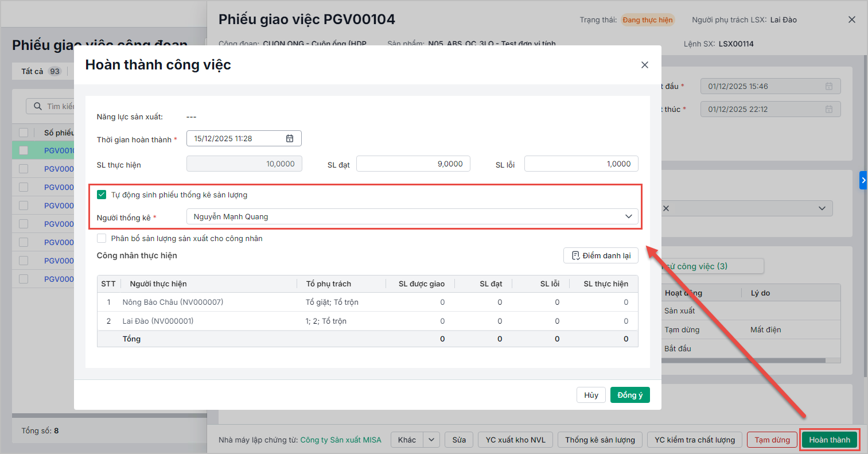The width and height of the screenshot is (868, 454).
Task: Click the blue side panel expand arrow
Action: point(863,180)
